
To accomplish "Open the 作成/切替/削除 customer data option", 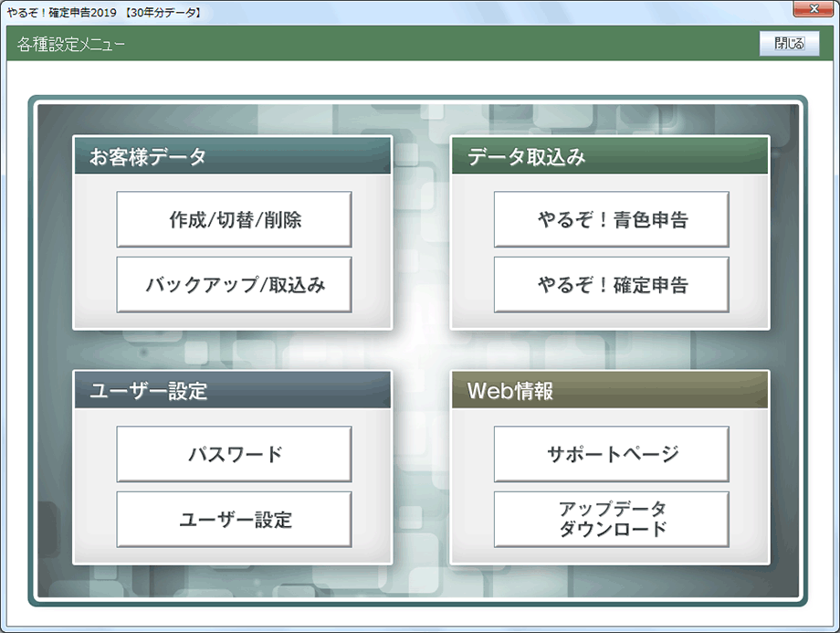I will pyautogui.click(x=234, y=219).
